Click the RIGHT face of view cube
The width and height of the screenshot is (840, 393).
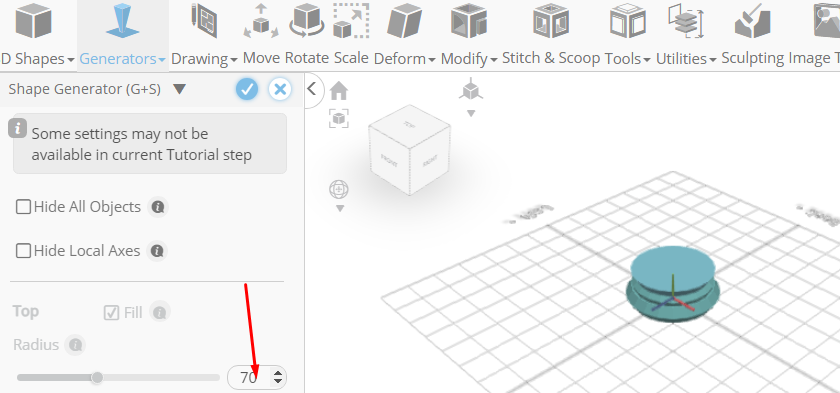click(x=430, y=159)
